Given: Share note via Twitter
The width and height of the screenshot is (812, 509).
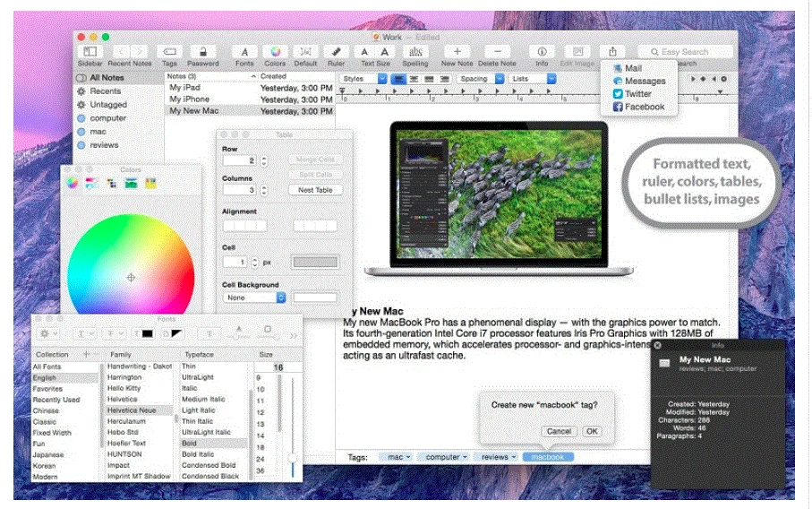Looking at the screenshot, I should [x=632, y=94].
